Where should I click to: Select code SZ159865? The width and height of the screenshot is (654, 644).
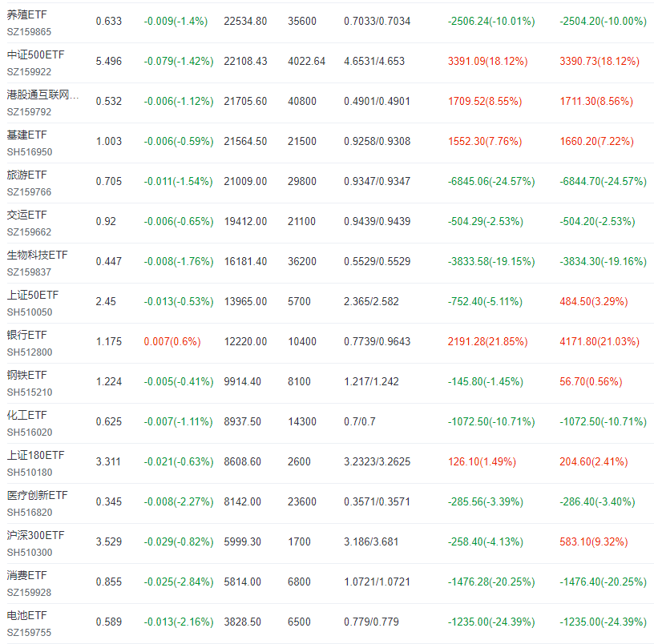[29, 32]
